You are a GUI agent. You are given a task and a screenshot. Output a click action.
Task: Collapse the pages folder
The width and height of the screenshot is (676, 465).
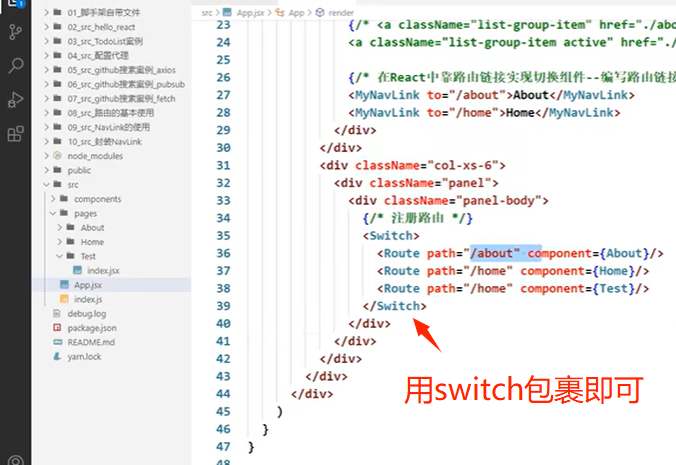click(x=53, y=213)
